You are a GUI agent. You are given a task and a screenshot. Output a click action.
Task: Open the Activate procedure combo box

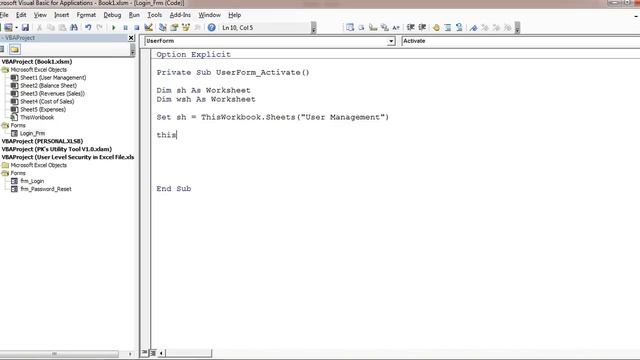[520, 41]
